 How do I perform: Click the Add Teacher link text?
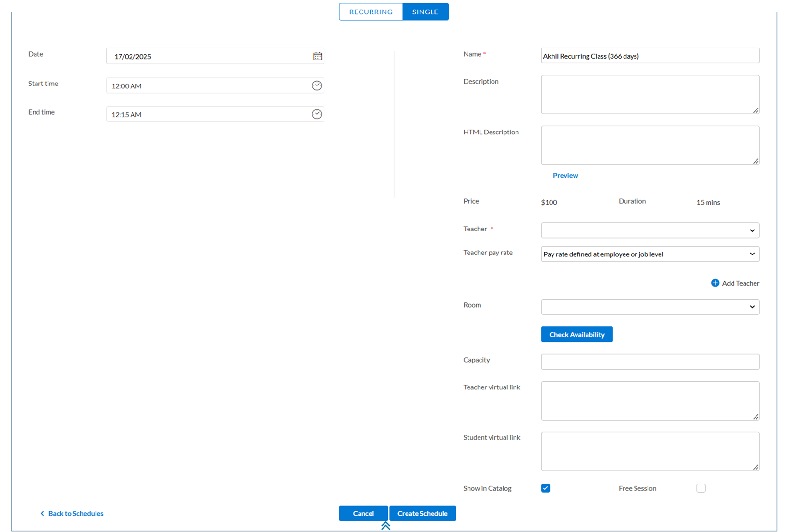pos(741,283)
